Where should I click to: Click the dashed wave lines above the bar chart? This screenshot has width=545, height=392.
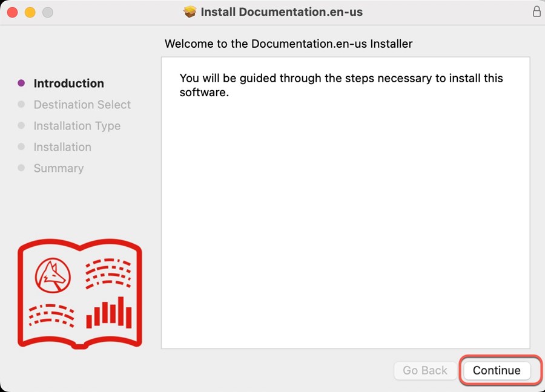coord(108,273)
